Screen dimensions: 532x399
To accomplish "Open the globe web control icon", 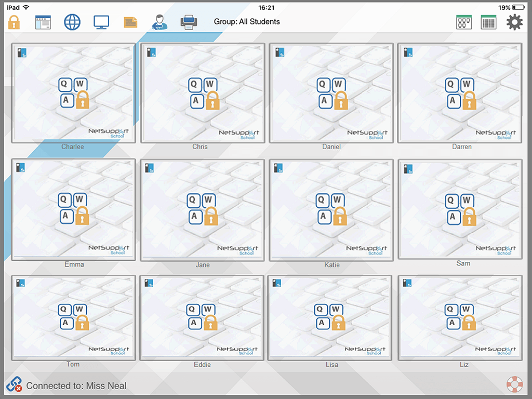I will point(72,22).
